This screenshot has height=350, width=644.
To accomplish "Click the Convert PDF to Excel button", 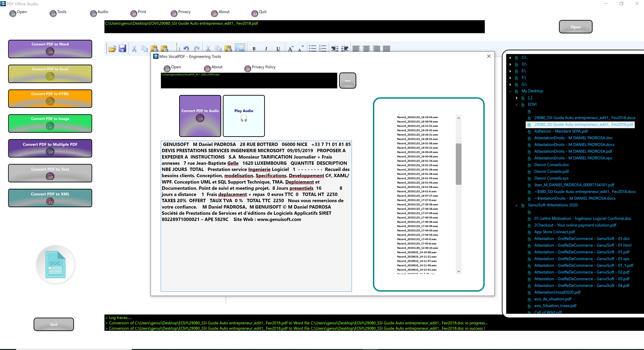I will 50,74.
